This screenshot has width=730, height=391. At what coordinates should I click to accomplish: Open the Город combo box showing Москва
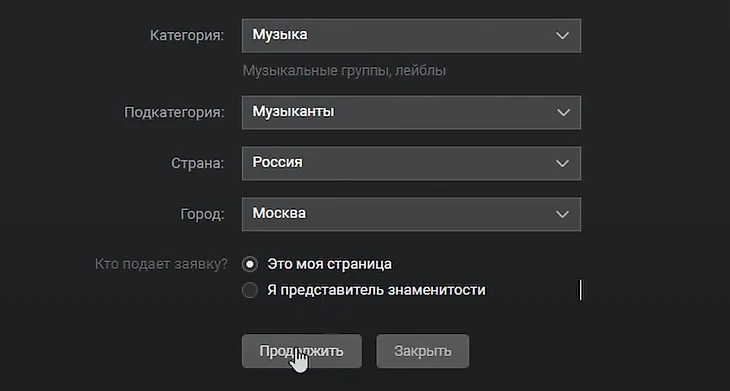tap(411, 214)
